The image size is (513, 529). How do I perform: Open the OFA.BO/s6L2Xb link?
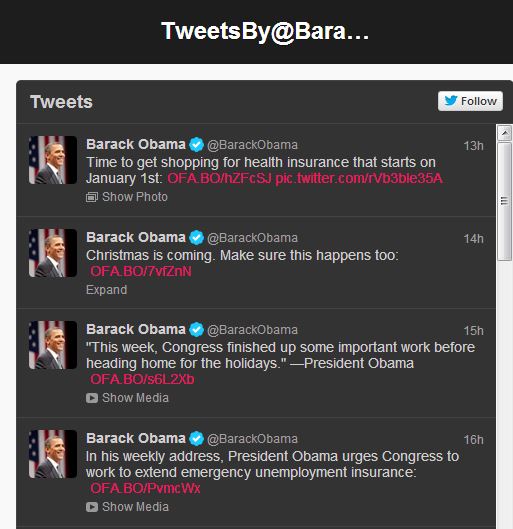pos(142,380)
